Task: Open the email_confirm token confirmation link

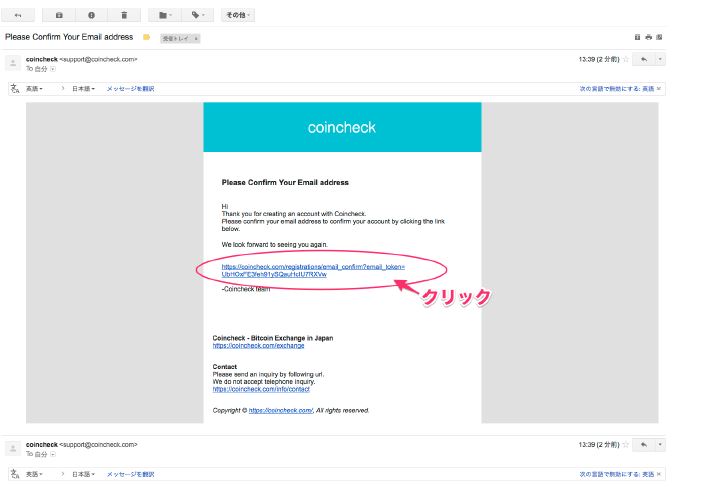Action: click(x=313, y=270)
